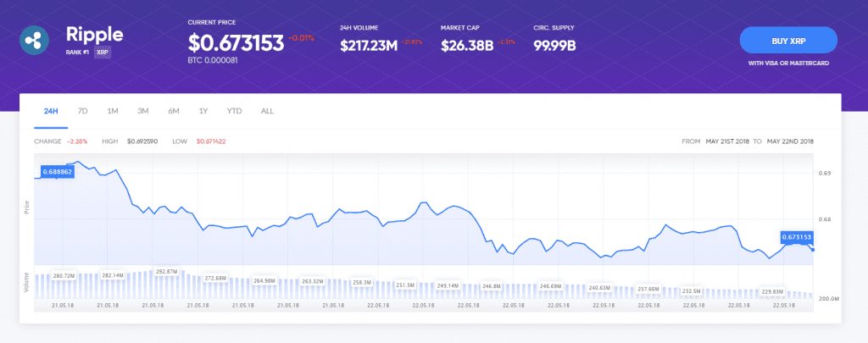The width and height of the screenshot is (868, 343).
Task: Click the 272.68M volume label
Action: tap(215, 278)
